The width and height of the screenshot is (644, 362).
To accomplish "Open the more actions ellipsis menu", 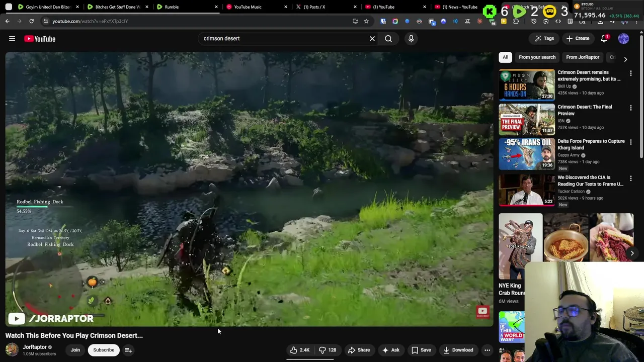I will [x=487, y=350].
